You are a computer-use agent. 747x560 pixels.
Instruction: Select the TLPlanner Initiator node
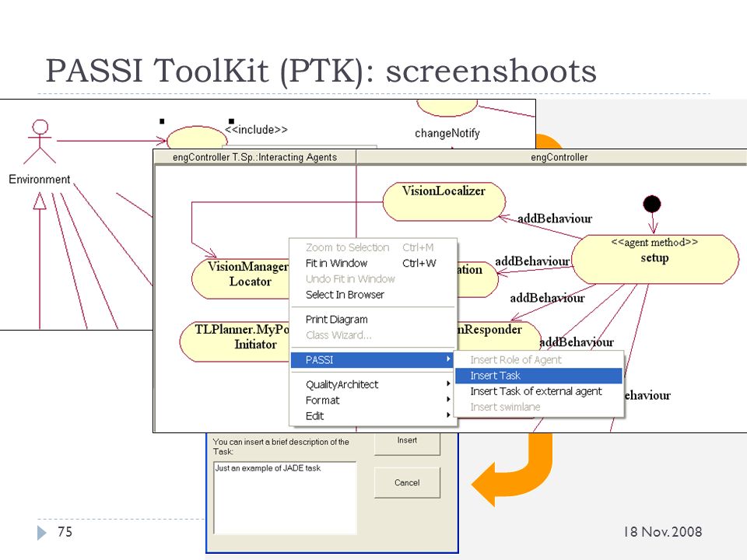pyautogui.click(x=235, y=341)
